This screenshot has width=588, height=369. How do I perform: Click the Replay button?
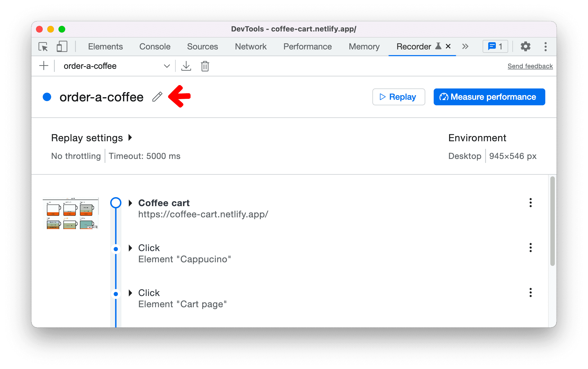tap(398, 96)
